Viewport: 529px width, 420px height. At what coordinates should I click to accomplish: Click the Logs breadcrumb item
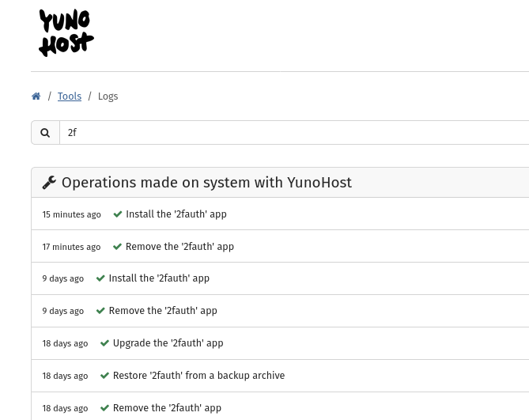tap(108, 96)
